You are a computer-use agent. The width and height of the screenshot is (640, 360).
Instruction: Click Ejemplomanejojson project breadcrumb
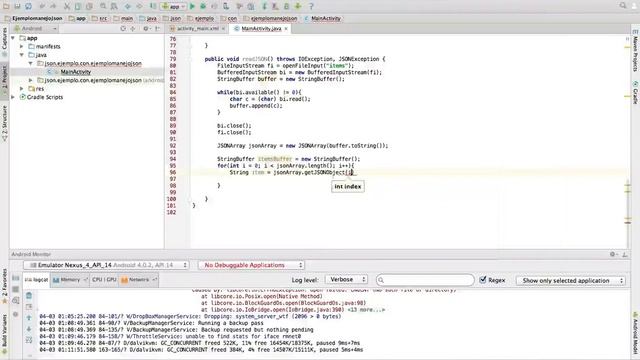33,18
